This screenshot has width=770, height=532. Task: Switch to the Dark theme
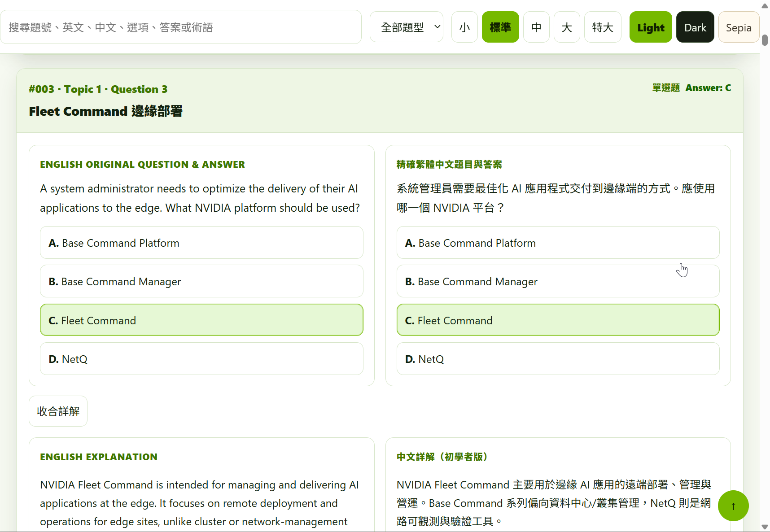tap(695, 27)
